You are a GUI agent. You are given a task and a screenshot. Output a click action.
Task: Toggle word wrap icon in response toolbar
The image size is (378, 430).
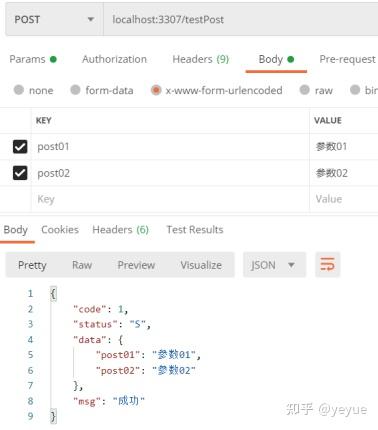tap(327, 265)
